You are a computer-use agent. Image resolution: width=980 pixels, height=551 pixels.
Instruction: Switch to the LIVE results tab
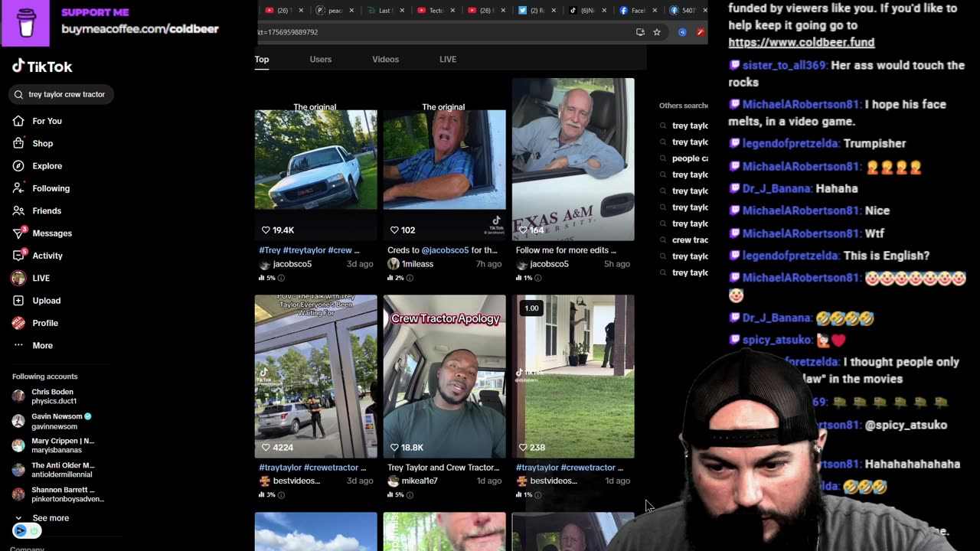(x=448, y=60)
